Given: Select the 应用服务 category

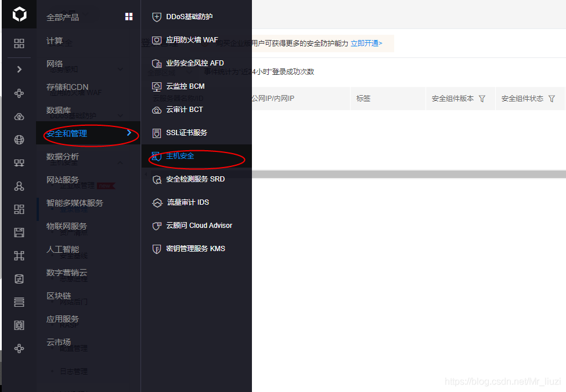Looking at the screenshot, I should (63, 319).
